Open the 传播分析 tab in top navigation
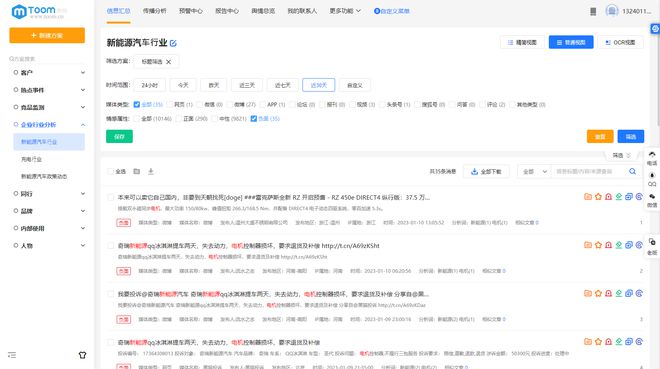The width and height of the screenshot is (660, 369). 154,11
